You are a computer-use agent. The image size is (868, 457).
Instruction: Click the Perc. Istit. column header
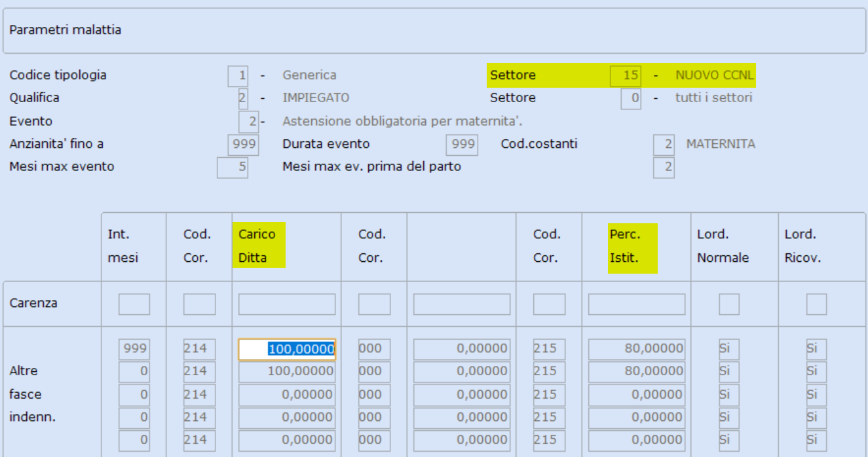pos(625,246)
